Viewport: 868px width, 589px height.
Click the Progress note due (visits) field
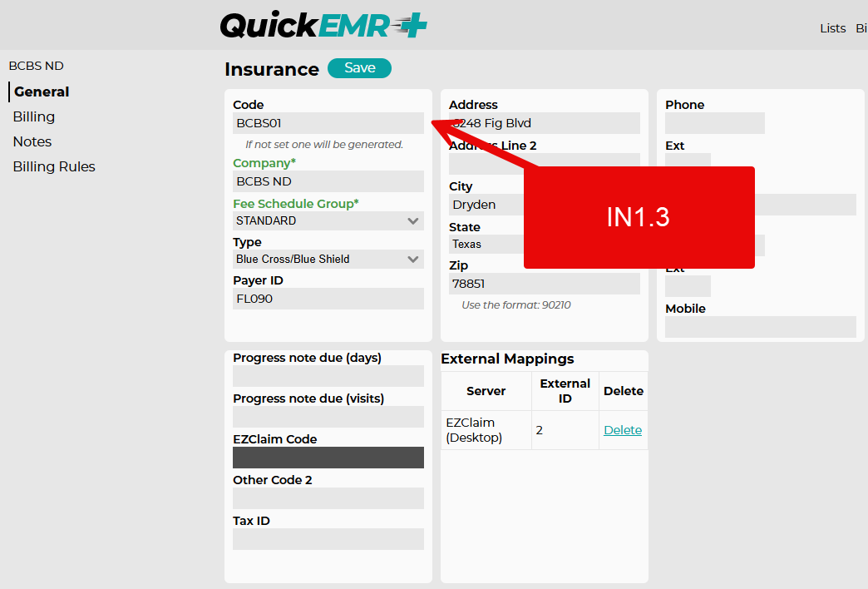coord(328,417)
